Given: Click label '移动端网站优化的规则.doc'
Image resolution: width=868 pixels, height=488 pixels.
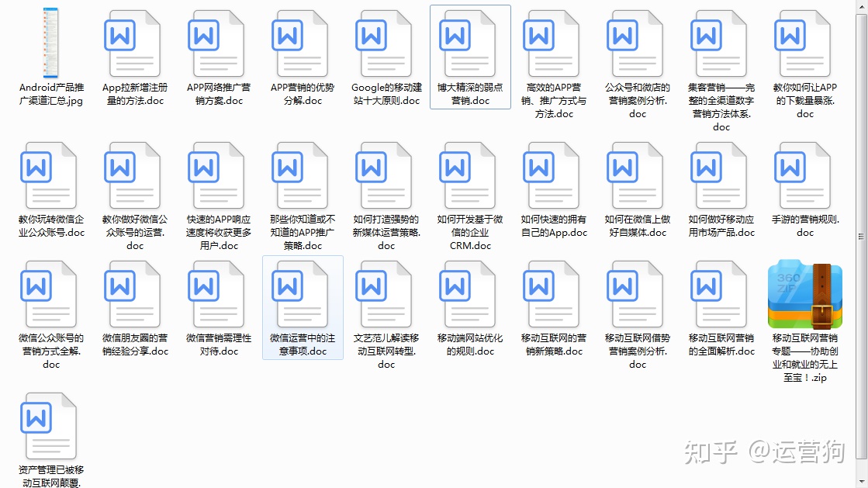Looking at the screenshot, I should (x=470, y=344).
